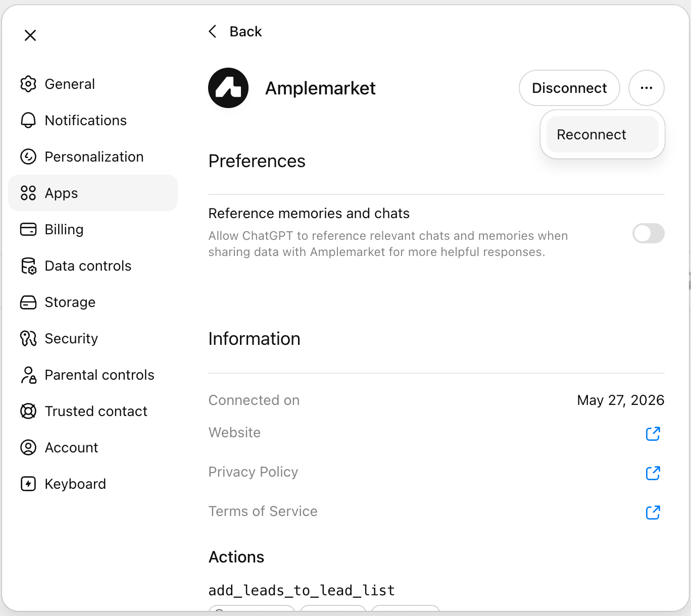The image size is (691, 616).
Task: Click the Apps grid icon
Action: point(28,193)
